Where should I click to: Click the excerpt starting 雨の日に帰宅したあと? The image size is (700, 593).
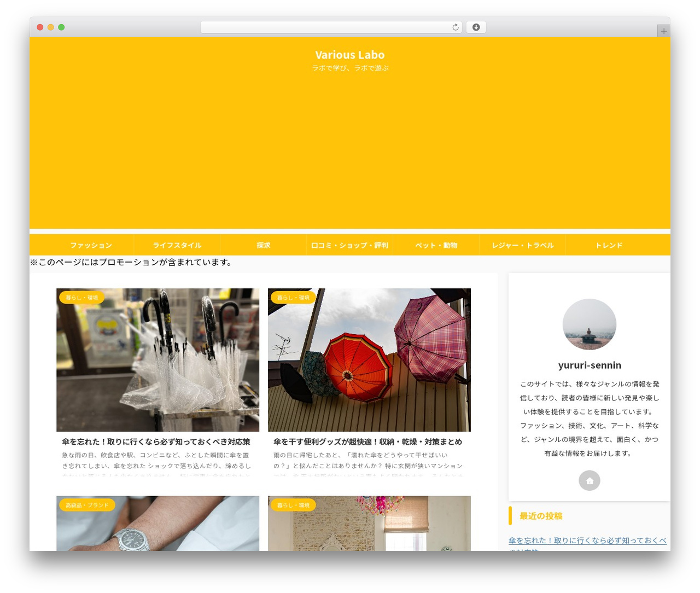click(368, 465)
